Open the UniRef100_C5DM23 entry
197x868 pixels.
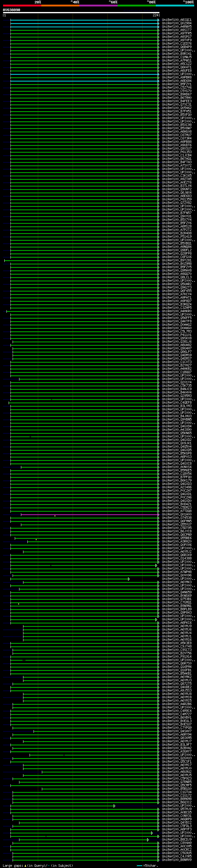click(x=176, y=508)
